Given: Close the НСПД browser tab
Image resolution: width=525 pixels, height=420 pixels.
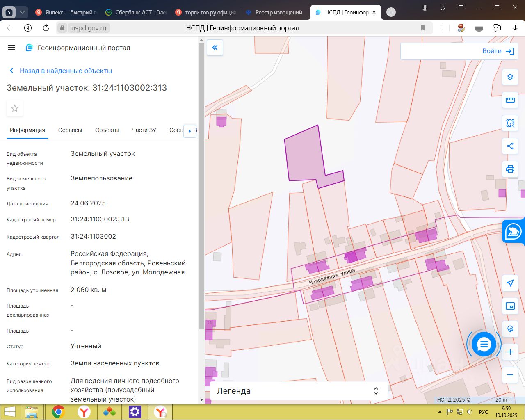Looking at the screenshot, I should 374,12.
